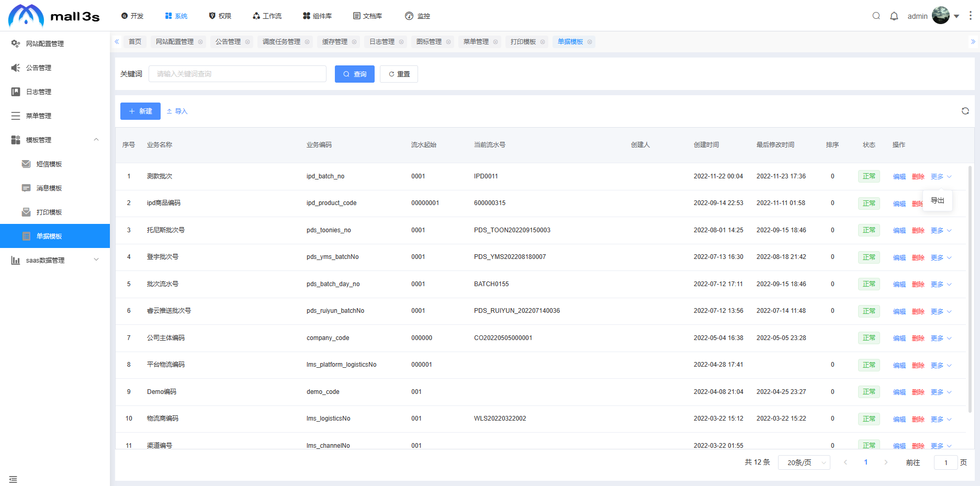Focus the 关键词 search input

(238, 74)
